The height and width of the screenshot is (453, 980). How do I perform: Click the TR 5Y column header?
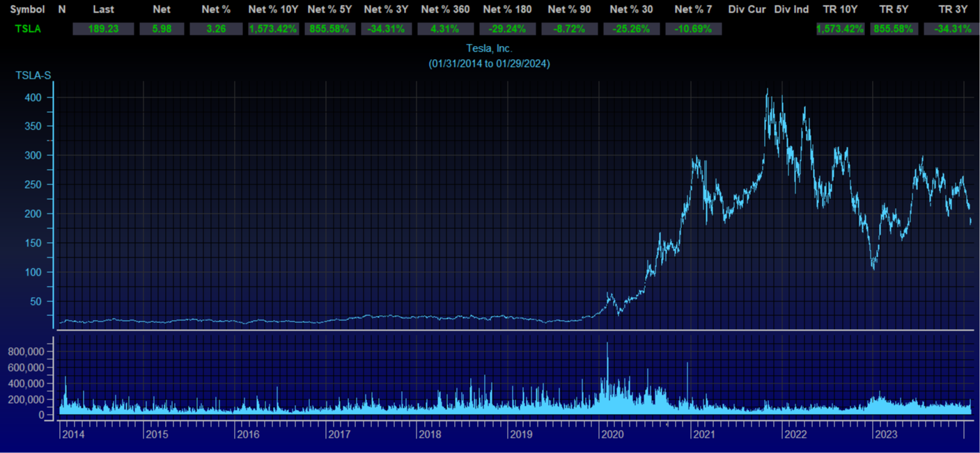pos(894,10)
